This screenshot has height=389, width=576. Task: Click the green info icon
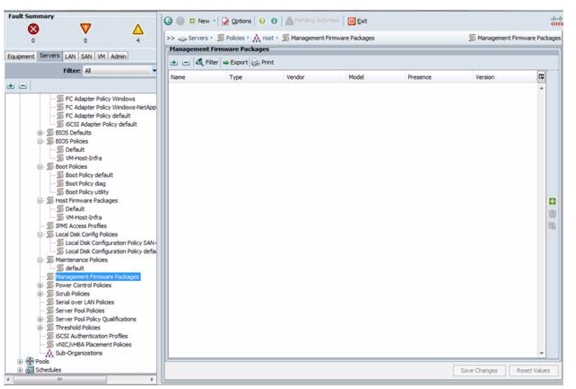point(274,21)
